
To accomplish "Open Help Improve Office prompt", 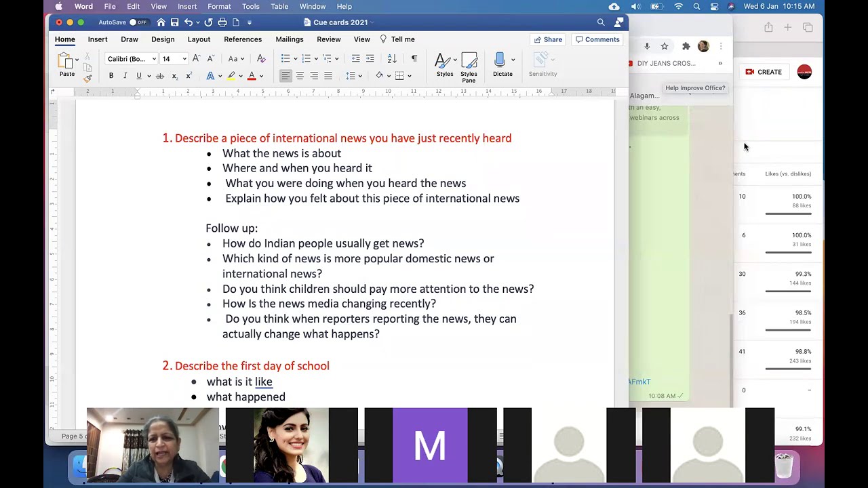I will point(695,88).
